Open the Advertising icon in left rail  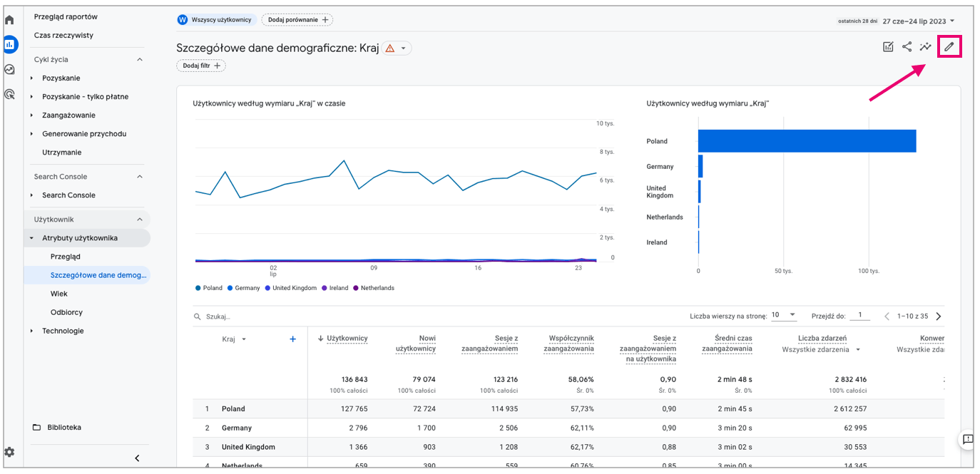(10, 94)
